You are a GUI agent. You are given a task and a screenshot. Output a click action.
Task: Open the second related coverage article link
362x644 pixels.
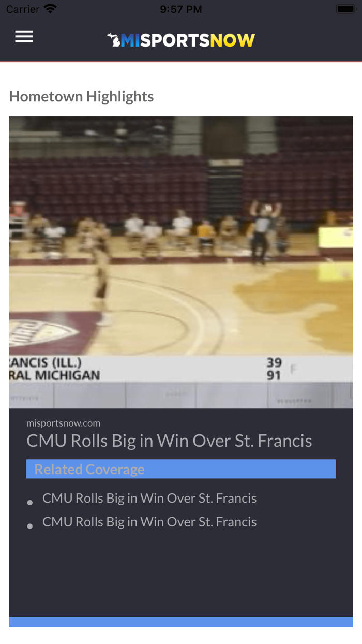[x=149, y=522]
